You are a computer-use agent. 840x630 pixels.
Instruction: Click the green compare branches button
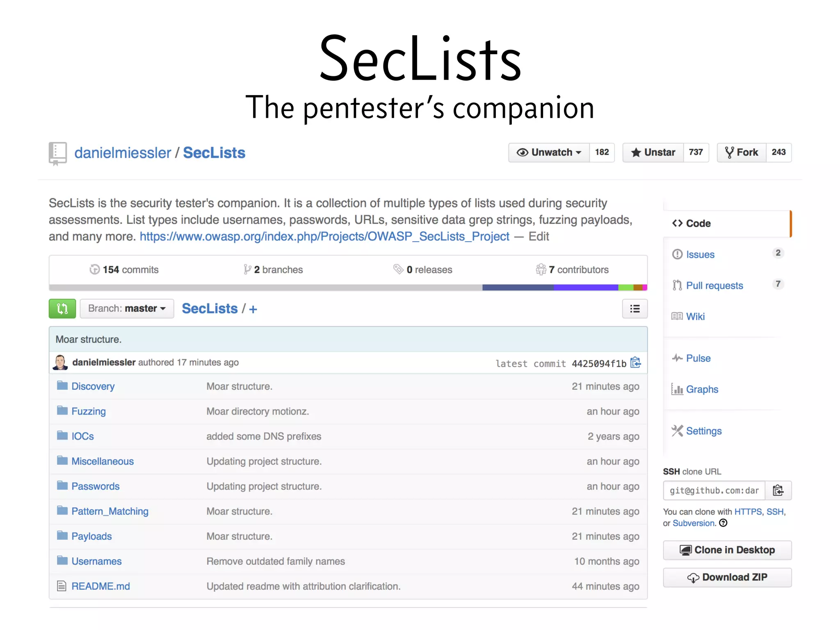click(x=62, y=308)
